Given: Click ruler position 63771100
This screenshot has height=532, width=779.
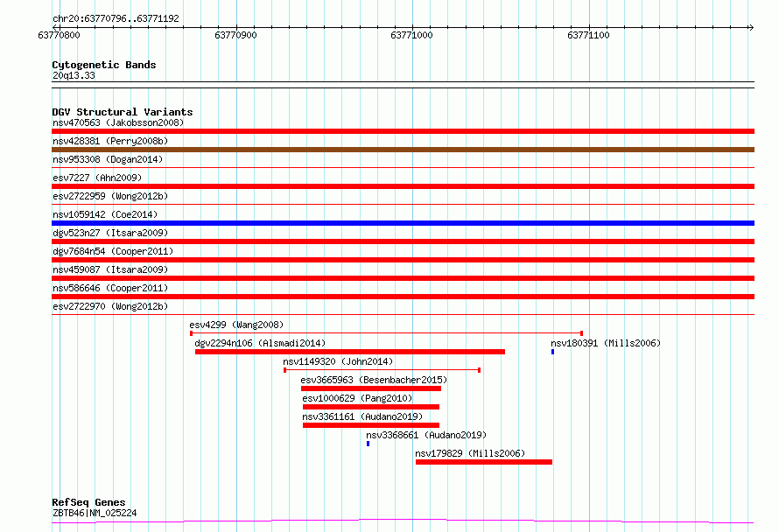Looking at the screenshot, I should click(589, 35).
